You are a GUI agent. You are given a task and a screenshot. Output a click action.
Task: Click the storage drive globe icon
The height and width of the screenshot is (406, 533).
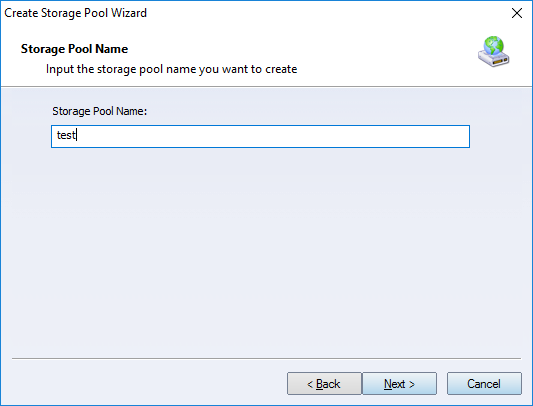pyautogui.click(x=494, y=51)
